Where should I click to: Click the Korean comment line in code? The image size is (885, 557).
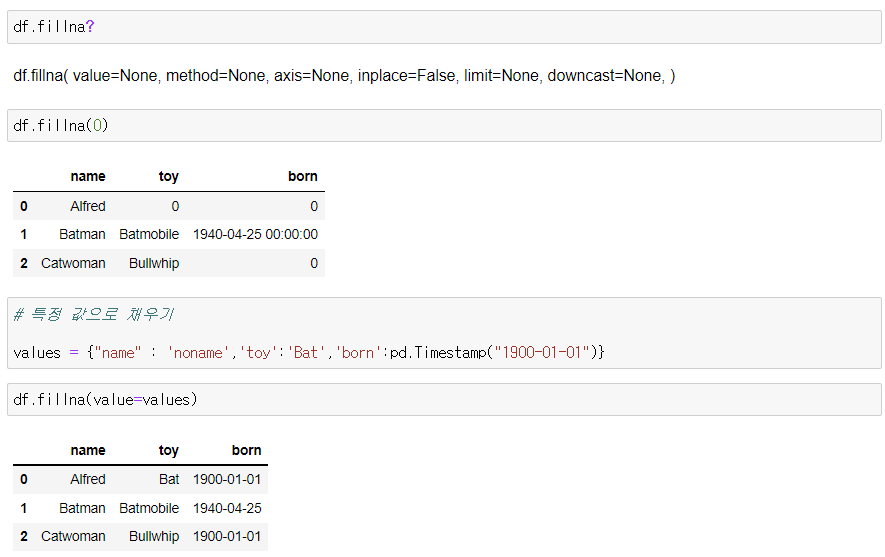tap(94, 314)
